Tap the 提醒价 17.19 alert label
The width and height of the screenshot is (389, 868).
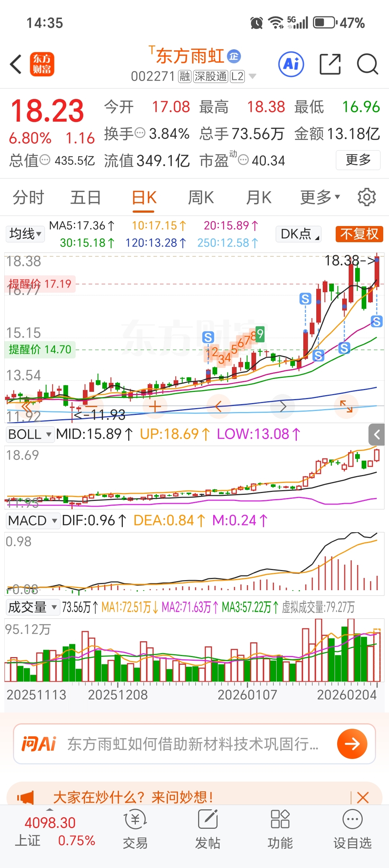40,284
